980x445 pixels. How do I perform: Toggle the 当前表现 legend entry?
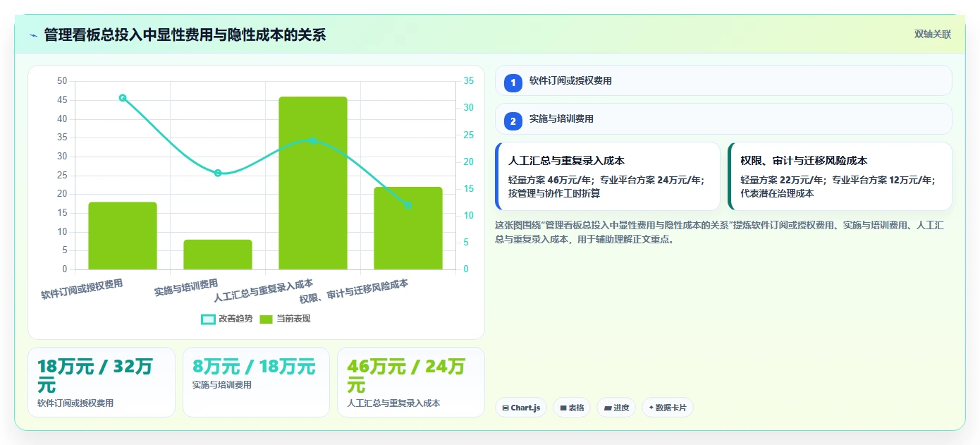[x=285, y=319]
